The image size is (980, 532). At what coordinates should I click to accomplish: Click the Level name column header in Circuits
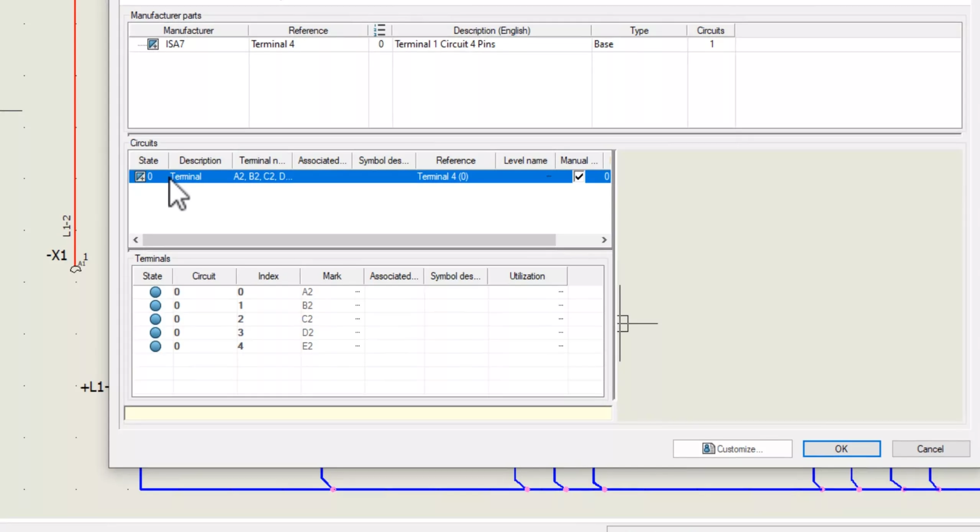point(525,160)
